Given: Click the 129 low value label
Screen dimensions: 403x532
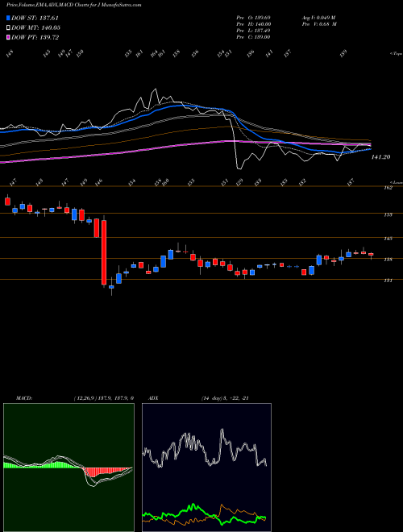Looking at the screenshot, I should coord(239,182).
